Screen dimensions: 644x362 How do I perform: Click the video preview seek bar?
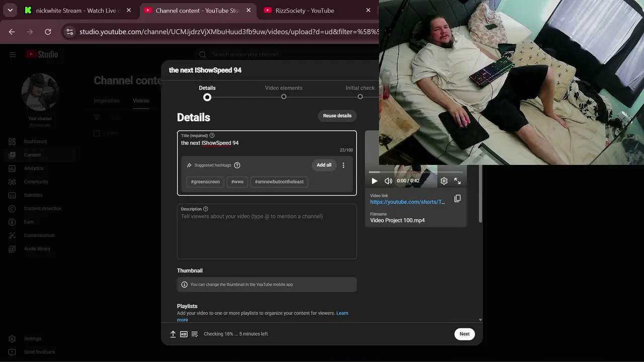coord(416,172)
